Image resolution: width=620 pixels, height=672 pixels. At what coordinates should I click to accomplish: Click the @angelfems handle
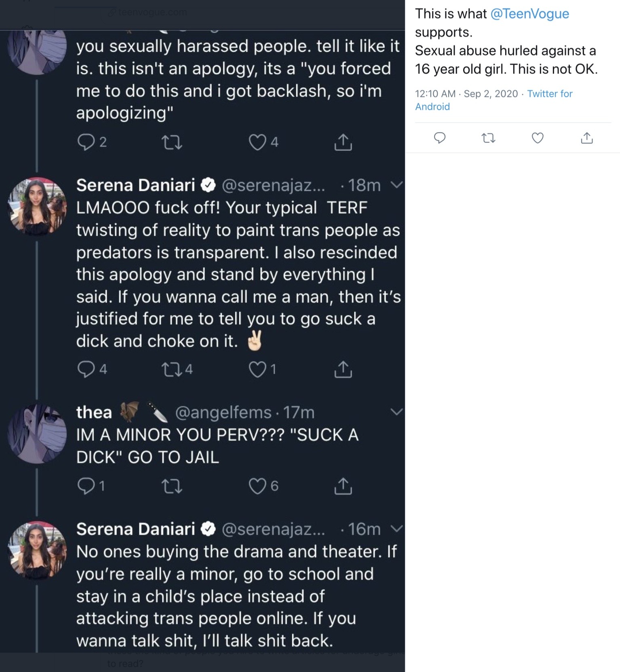point(223,412)
